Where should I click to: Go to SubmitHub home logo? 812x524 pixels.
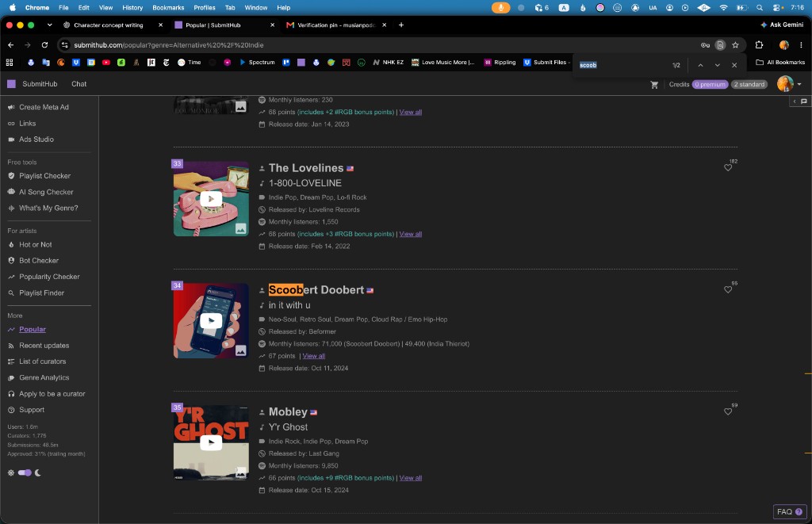coord(32,84)
